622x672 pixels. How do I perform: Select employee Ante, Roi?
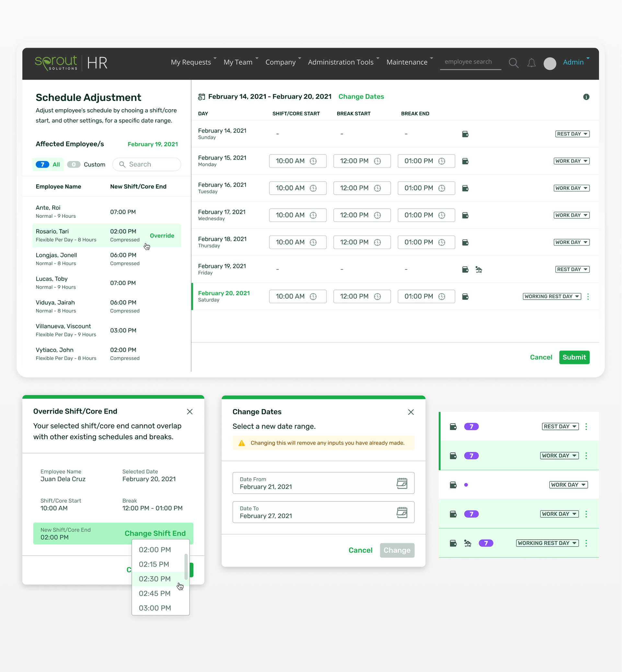[107, 212]
